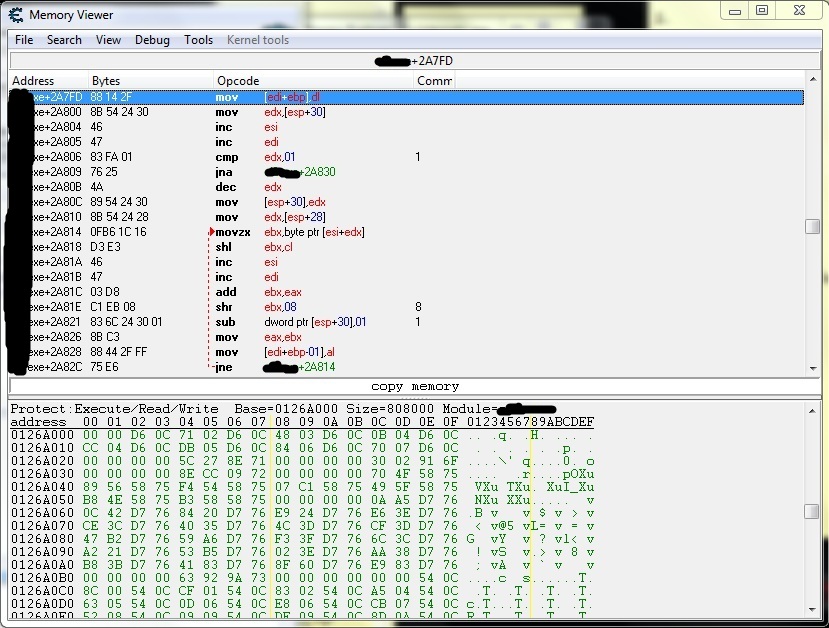The height and width of the screenshot is (628, 829).
Task: Open the View menu
Action: click(x=108, y=40)
